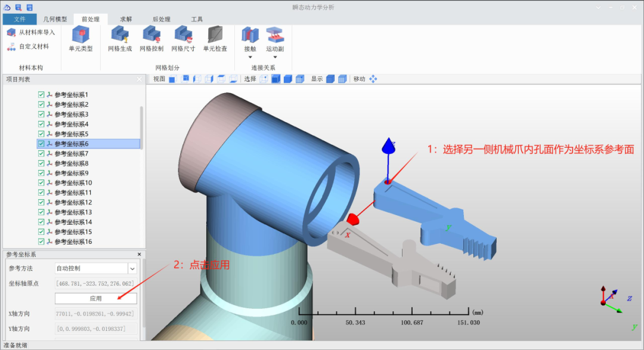Image resolution: width=644 pixels, height=350 pixels.
Task: Click the 坐标轴原点 input field
Action: [x=95, y=283]
